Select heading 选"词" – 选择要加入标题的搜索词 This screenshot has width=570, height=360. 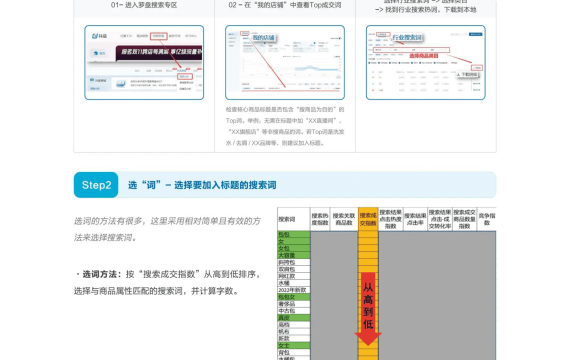(x=202, y=185)
